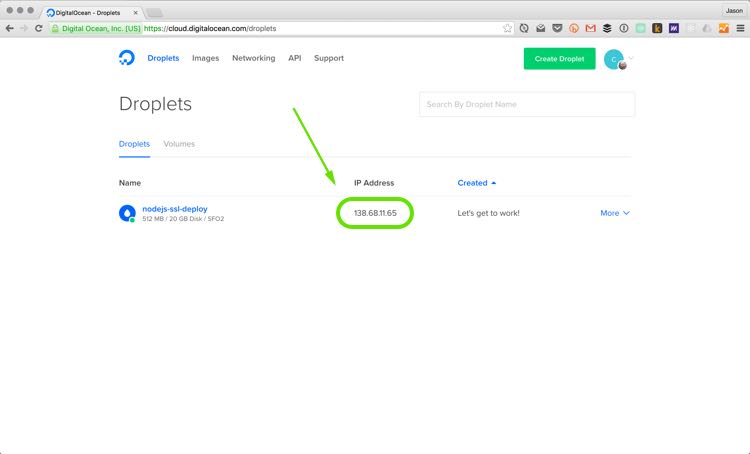
Task: Click the circular sync extension icon
Action: pyautogui.click(x=524, y=28)
